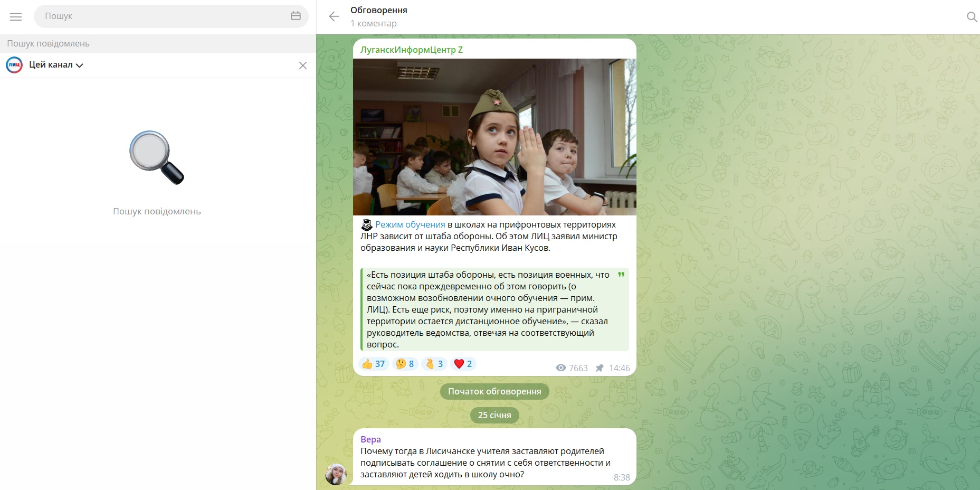The height and width of the screenshot is (490, 980).
Task: Click the thinking face reaction with 8
Action: coord(405,364)
